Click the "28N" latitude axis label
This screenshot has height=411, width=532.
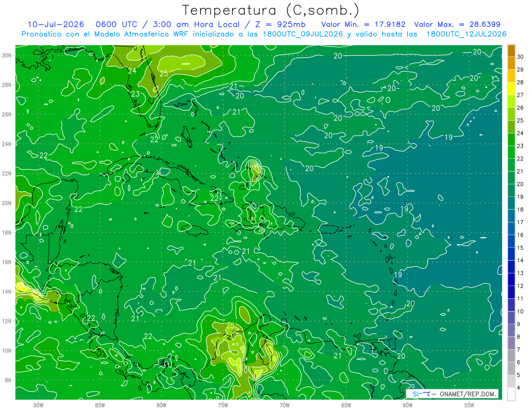[x=7, y=85]
